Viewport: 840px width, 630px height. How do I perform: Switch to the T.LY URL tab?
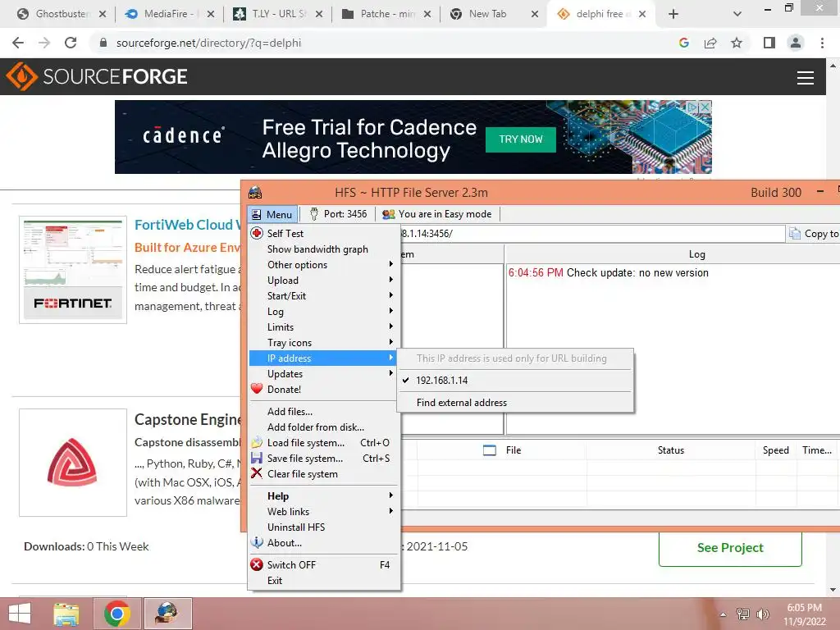tap(278, 14)
